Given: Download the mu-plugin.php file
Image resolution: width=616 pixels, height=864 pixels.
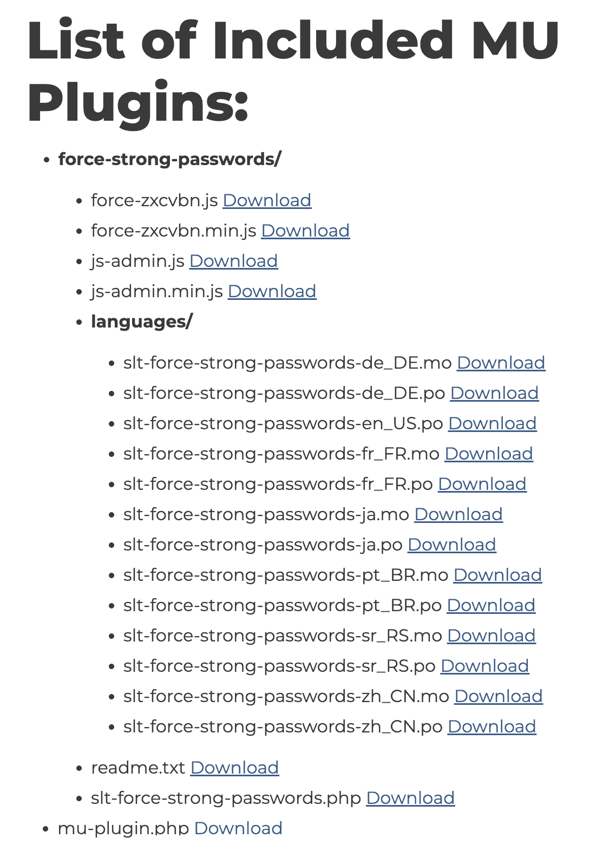Looking at the screenshot, I should pos(238,828).
